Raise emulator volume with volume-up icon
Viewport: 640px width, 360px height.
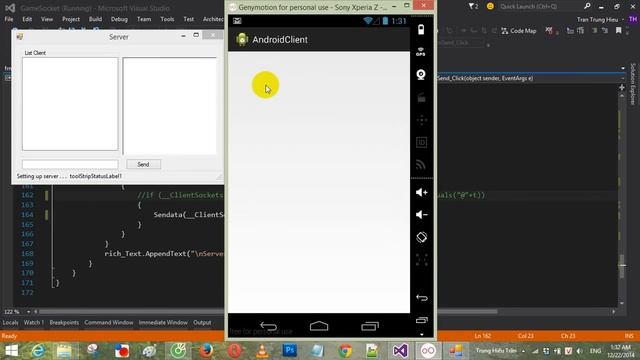pyautogui.click(x=421, y=192)
